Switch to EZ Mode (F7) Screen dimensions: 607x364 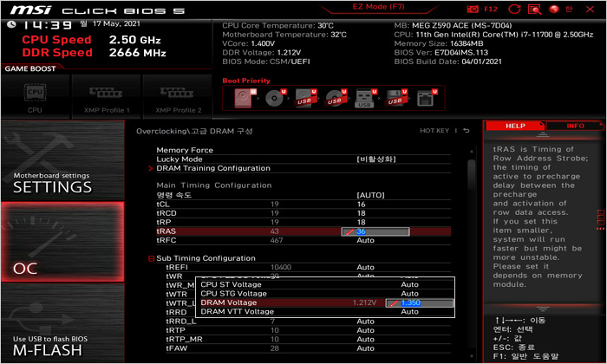coord(378,7)
